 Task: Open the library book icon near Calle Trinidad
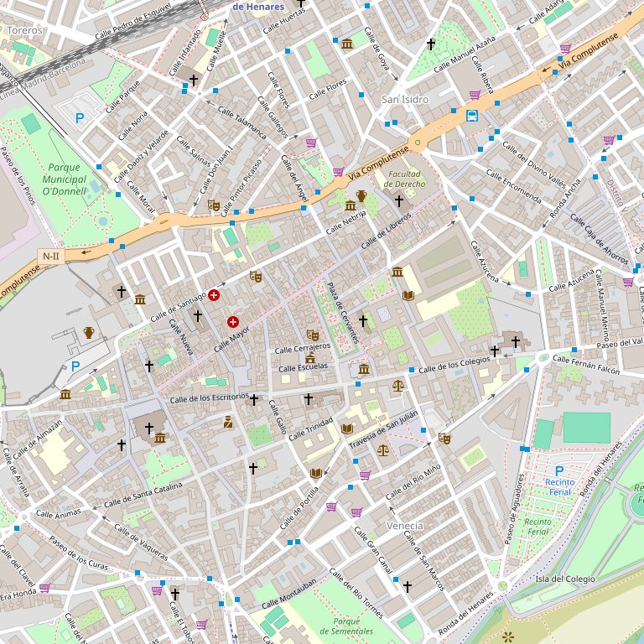point(347,429)
